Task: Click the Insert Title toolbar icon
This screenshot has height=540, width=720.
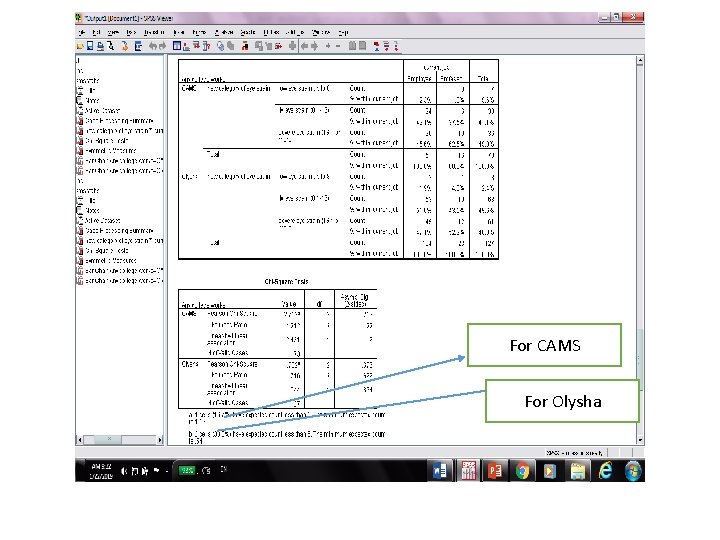Action: click(386, 46)
